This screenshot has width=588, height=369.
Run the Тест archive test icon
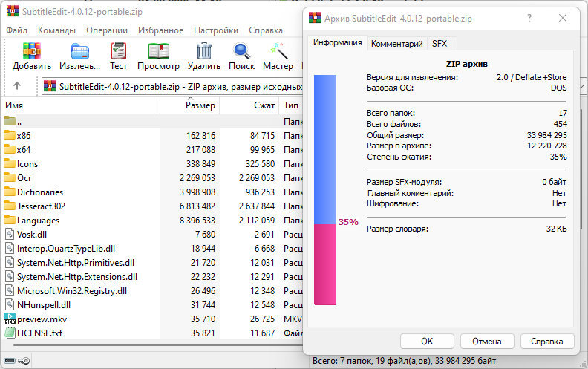[119, 50]
